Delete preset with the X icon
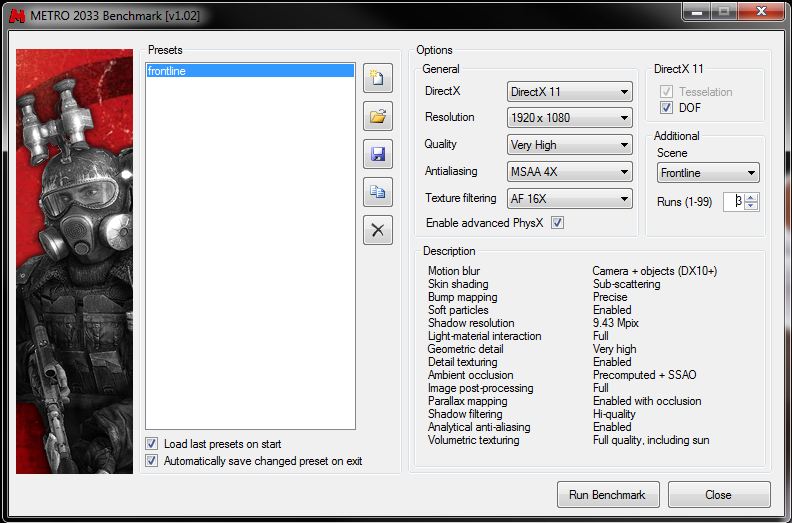 point(378,230)
